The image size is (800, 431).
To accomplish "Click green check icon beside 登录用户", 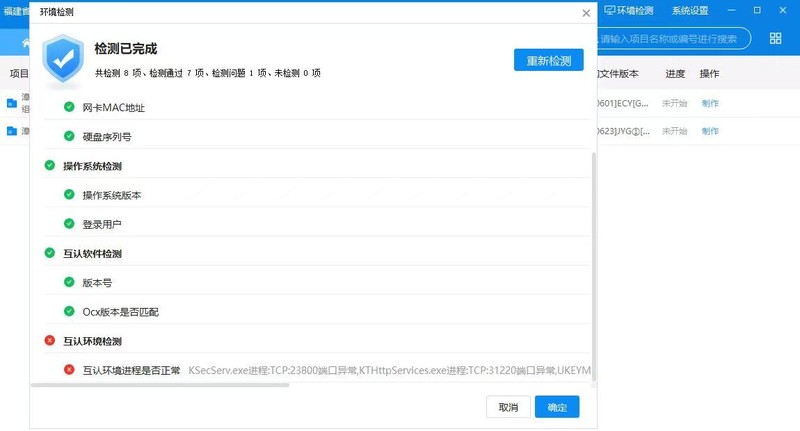I will click(69, 223).
